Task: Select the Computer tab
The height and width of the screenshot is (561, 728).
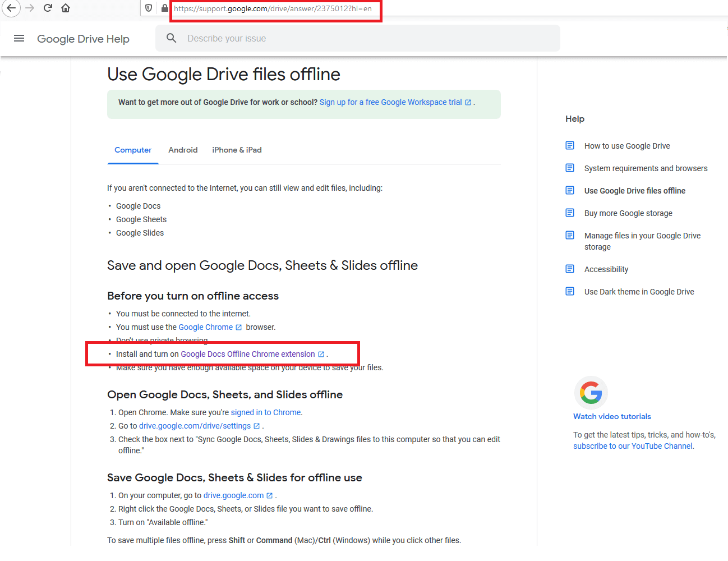Action: point(133,150)
